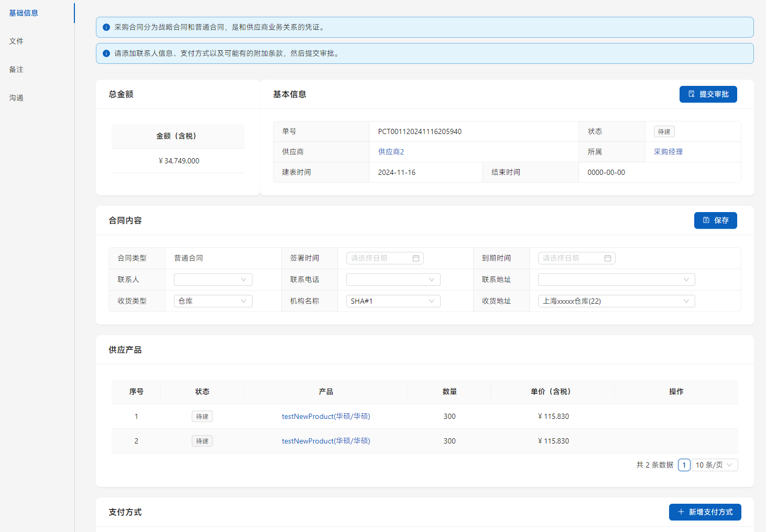Viewport: 766px width, 532px height.
Task: Change page size with 10 条/页 selector
Action: [x=715, y=465]
